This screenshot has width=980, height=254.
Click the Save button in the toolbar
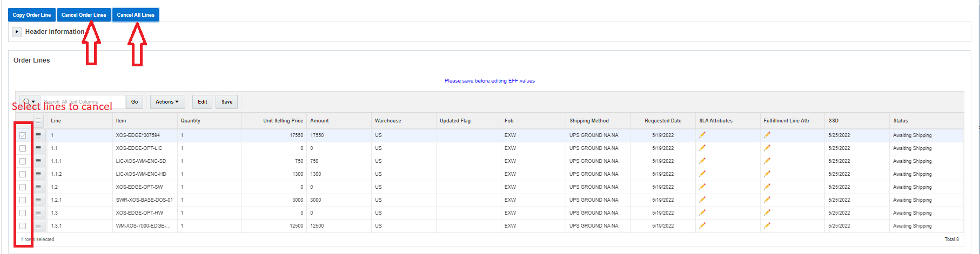[x=227, y=102]
